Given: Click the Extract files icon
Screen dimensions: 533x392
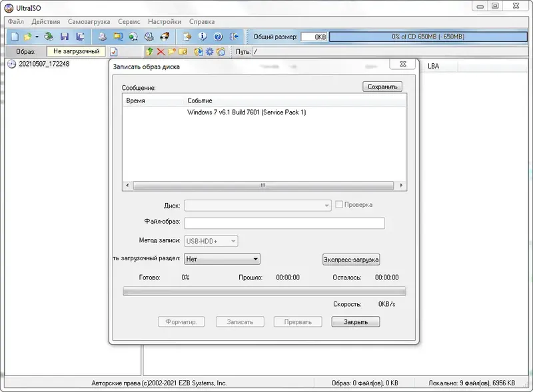Looking at the screenshot, I should click(199, 52).
